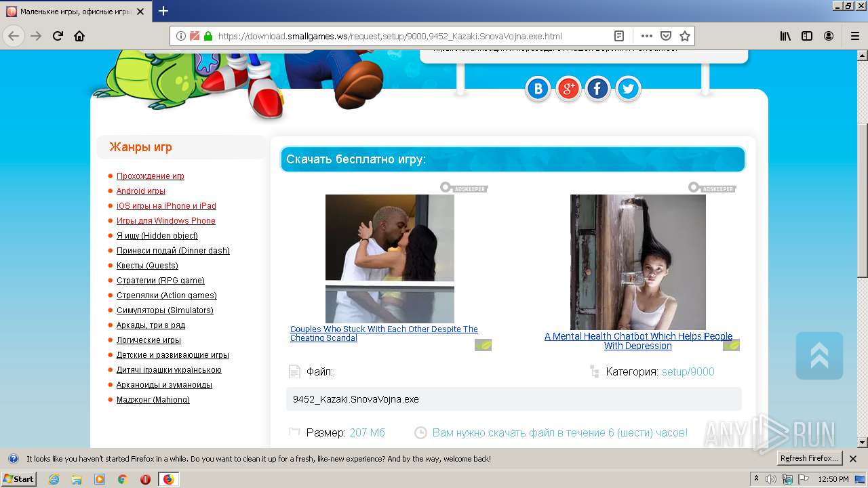Open page actions three-dot menu
The image size is (868, 488).
pyautogui.click(x=647, y=36)
